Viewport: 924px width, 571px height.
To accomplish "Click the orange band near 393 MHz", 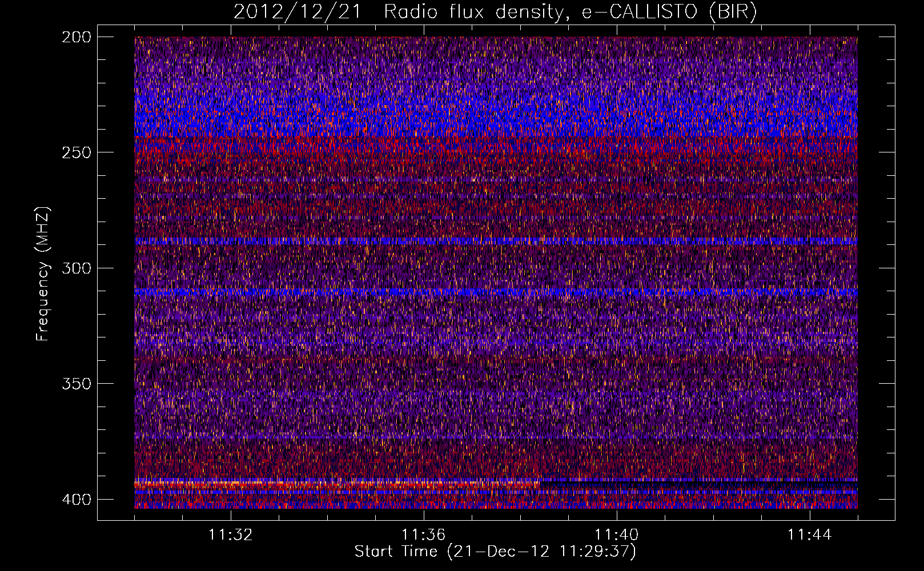I will (x=337, y=484).
